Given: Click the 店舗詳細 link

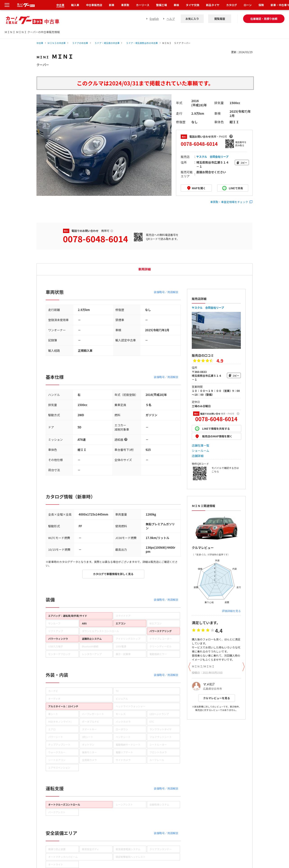Looking at the screenshot, I should coord(197,456).
